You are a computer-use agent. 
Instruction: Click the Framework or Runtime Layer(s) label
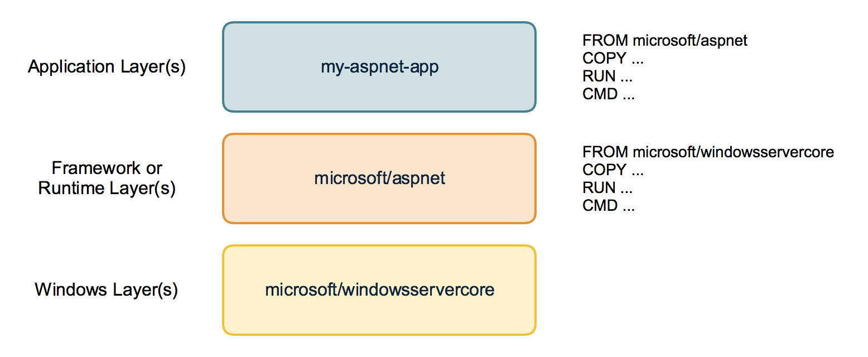(107, 178)
